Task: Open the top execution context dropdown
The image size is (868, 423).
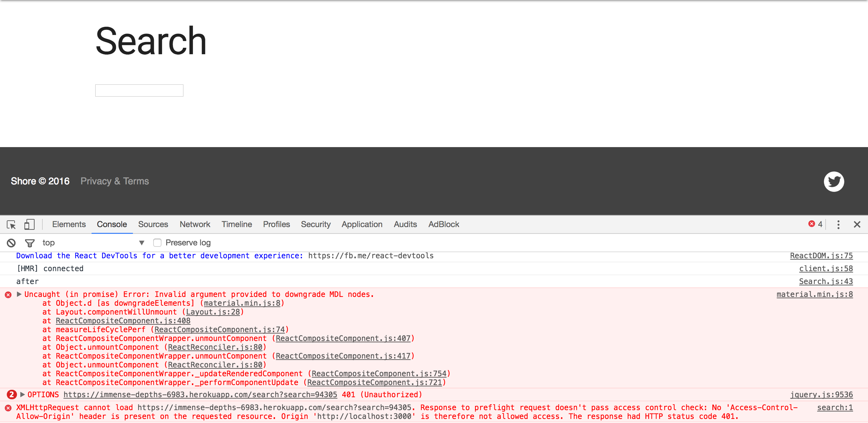Action: point(93,243)
